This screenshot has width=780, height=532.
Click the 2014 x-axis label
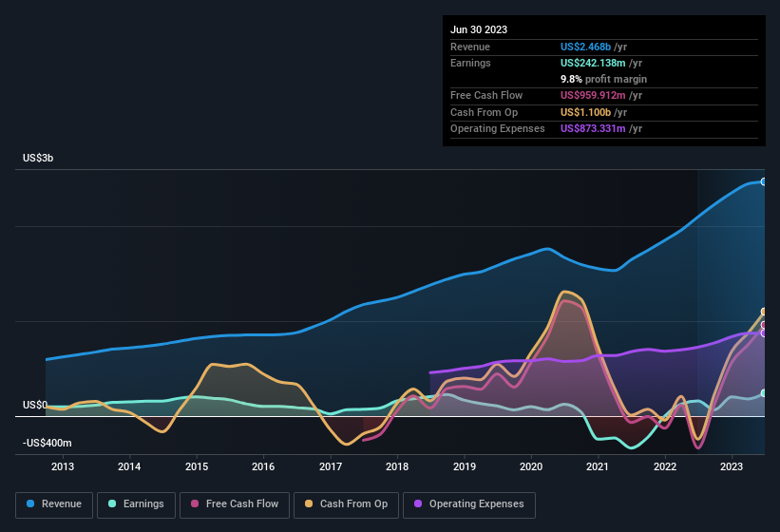tap(129, 466)
